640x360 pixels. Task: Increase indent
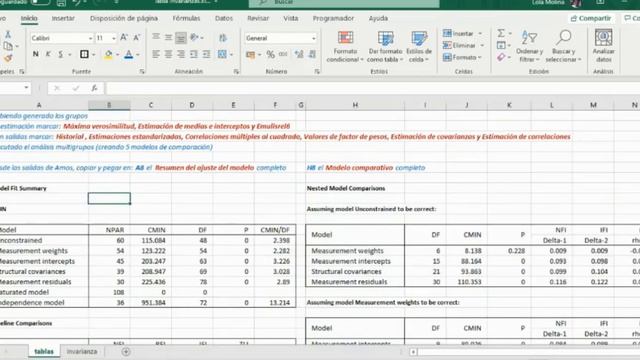(x=207, y=54)
